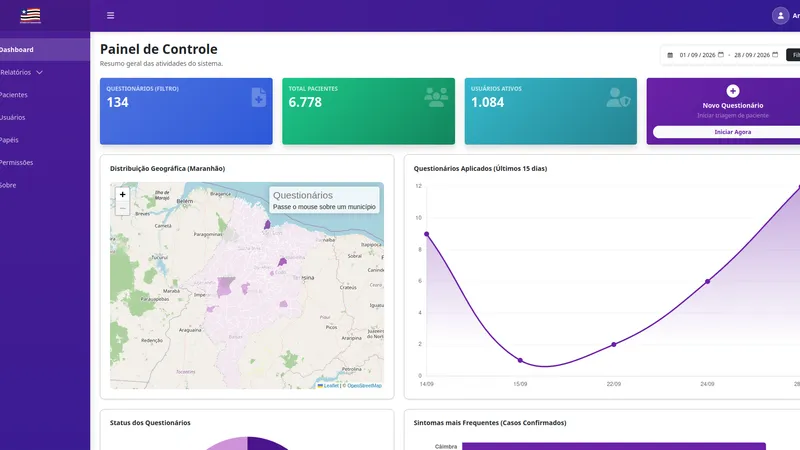
Task: Click the Painel de Controle heading
Action: (159, 49)
